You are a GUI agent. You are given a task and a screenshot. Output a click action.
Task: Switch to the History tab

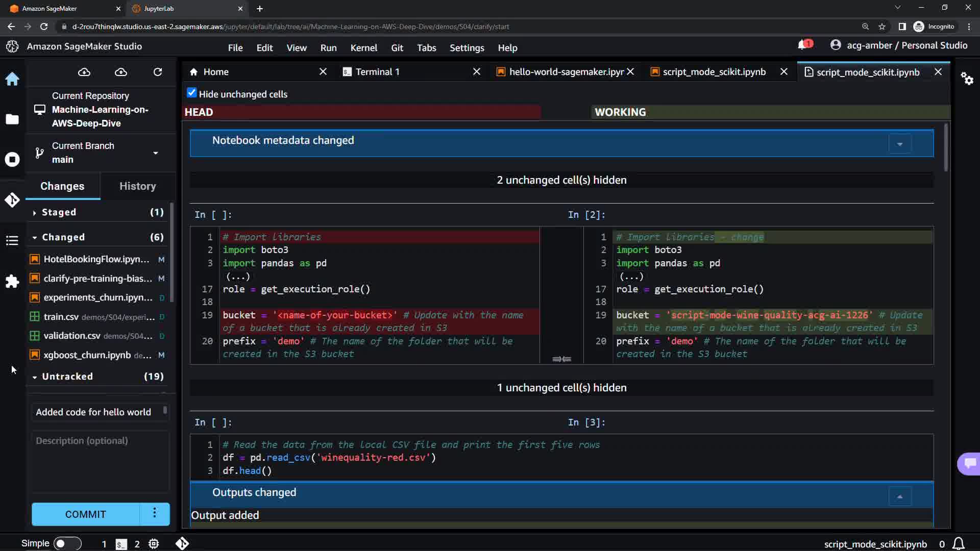pyautogui.click(x=137, y=186)
